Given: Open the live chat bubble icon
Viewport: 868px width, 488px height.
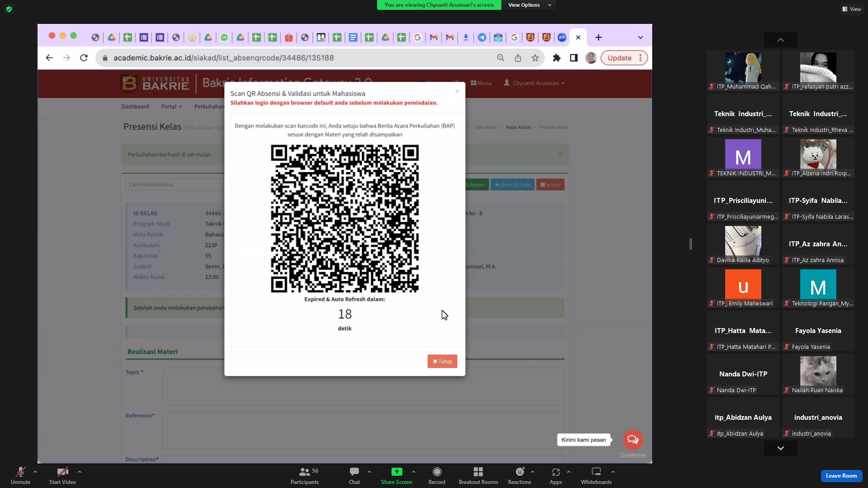Looking at the screenshot, I should click(x=633, y=439).
